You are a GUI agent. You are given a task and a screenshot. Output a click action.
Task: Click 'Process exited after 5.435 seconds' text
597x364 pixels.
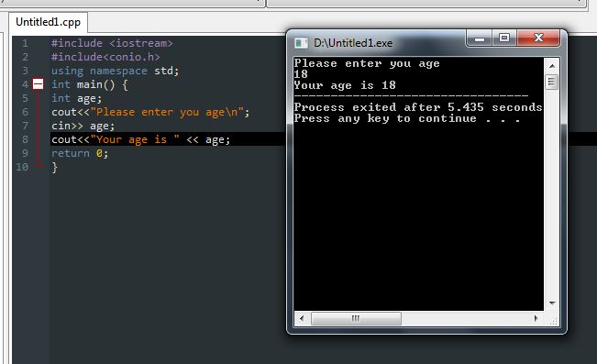tap(418, 107)
